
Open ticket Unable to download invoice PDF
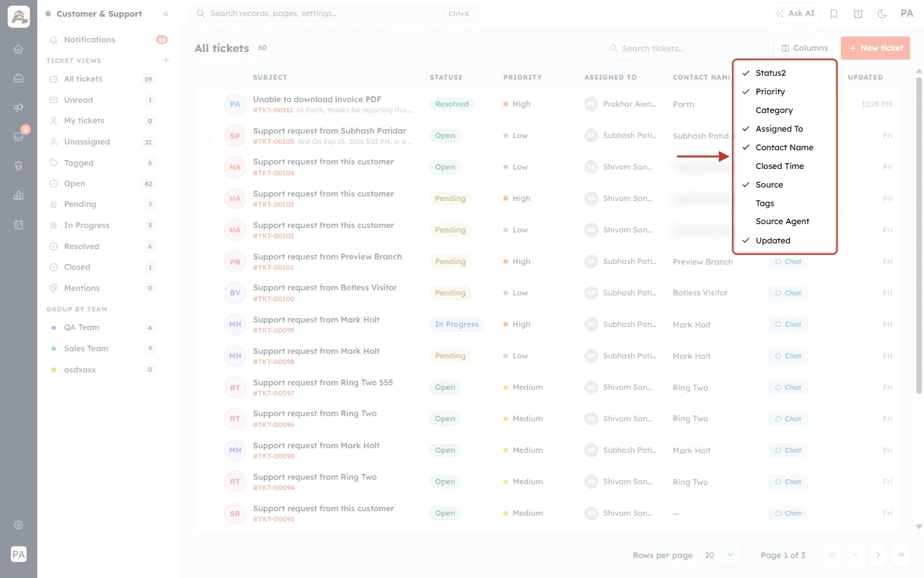317,100
